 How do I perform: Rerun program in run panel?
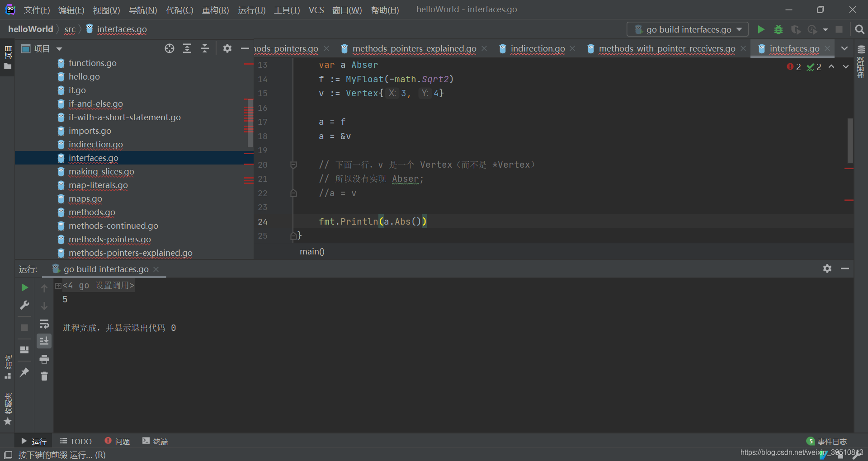pos(24,287)
